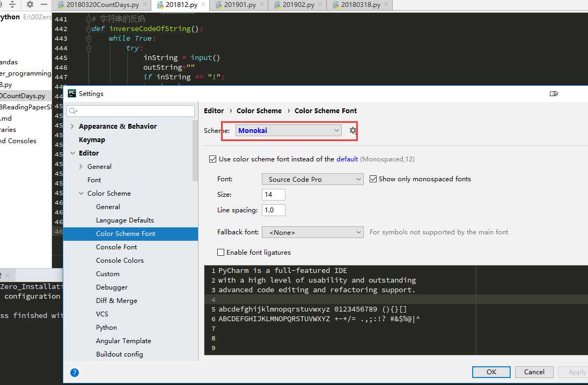Close the 20180318.py editor tab
Image resolution: width=588 pixels, height=385 pixels.
point(386,5)
